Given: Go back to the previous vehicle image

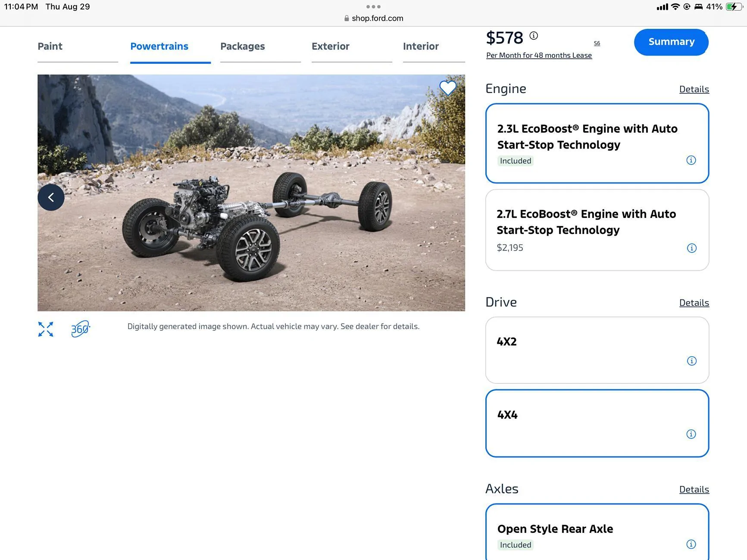Looking at the screenshot, I should (x=51, y=197).
